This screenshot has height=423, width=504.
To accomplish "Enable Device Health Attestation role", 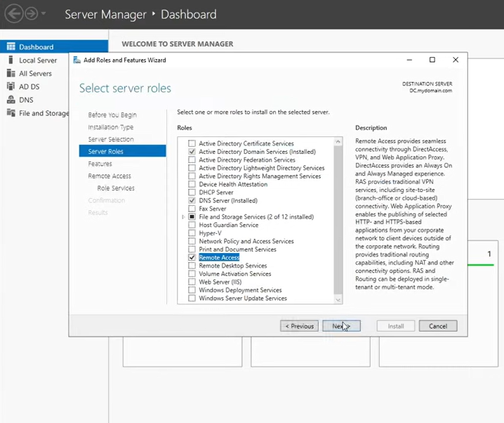I will tap(192, 184).
